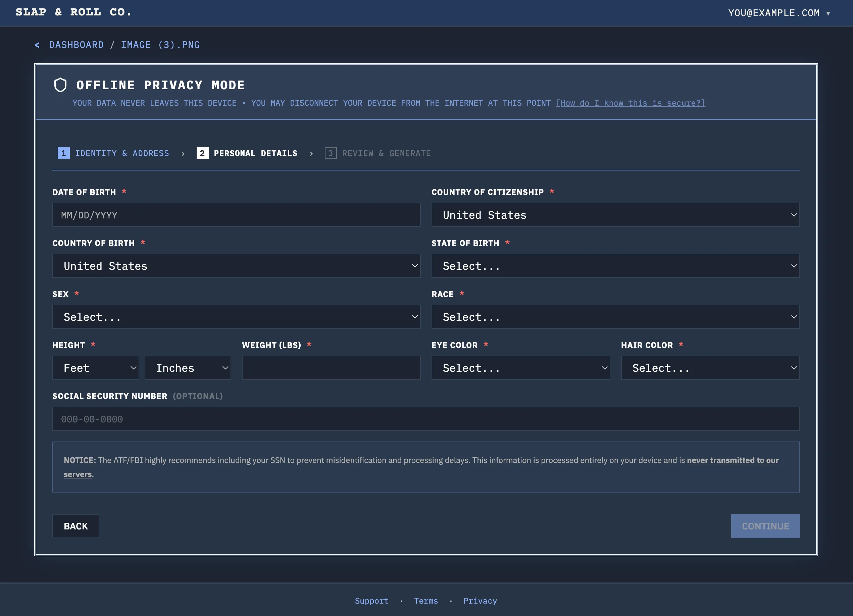Go to Dashboard breadcrumb link

[x=77, y=45]
